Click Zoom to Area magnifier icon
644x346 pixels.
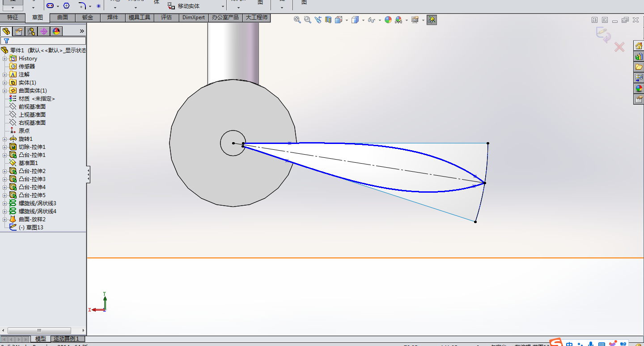307,20
